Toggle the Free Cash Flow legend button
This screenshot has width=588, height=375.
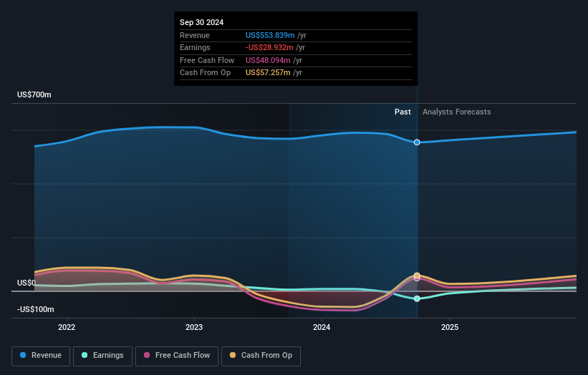pos(177,356)
